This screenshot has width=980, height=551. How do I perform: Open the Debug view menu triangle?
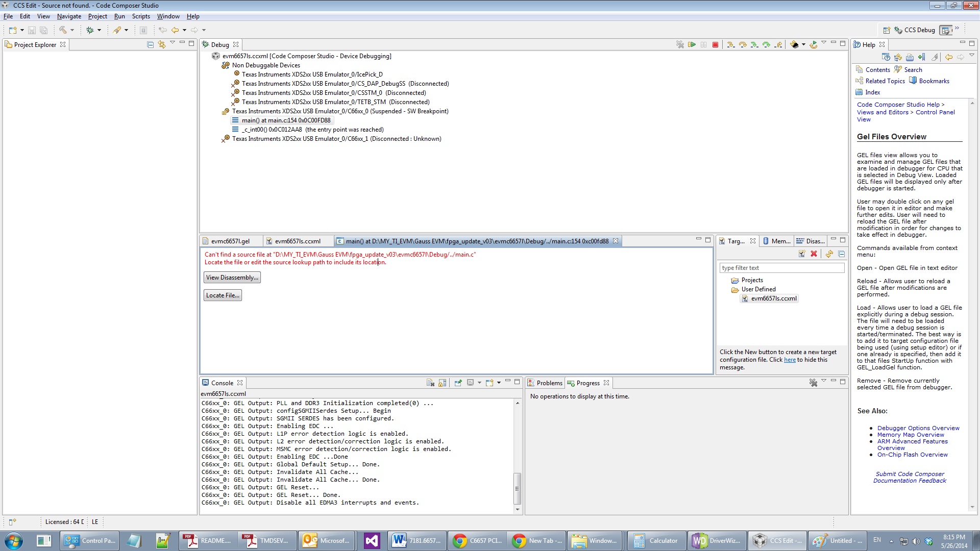[824, 43]
